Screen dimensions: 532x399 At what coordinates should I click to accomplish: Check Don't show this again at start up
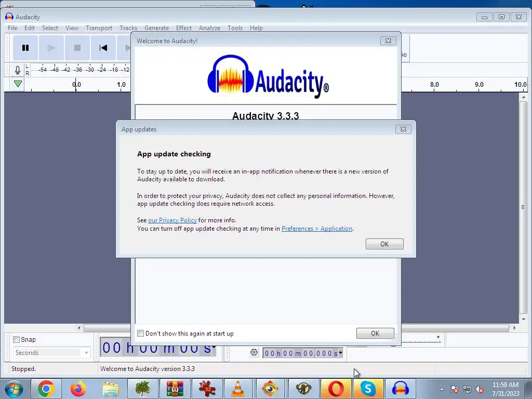[140, 333]
